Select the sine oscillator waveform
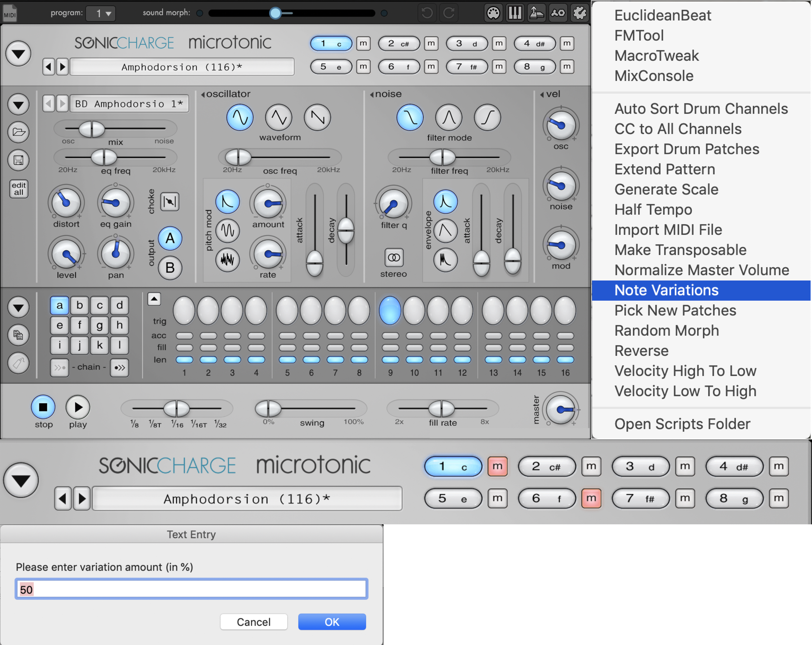 (x=239, y=117)
